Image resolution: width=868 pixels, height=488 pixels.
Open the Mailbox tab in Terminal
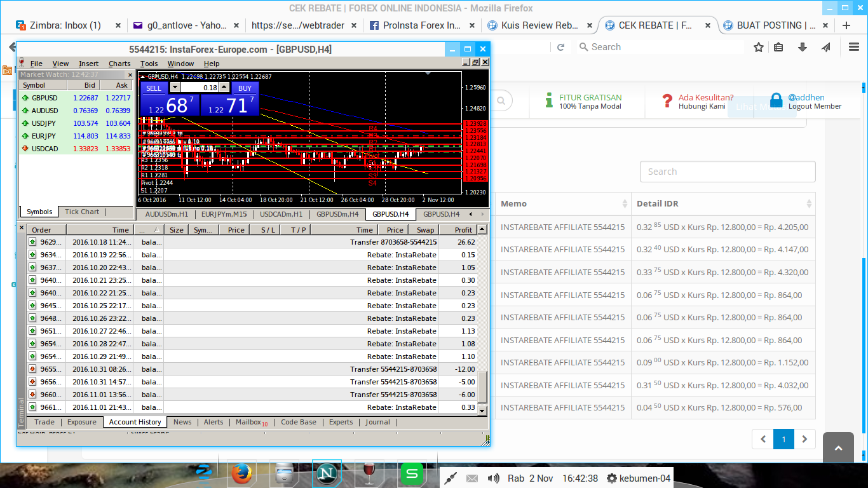(251, 422)
